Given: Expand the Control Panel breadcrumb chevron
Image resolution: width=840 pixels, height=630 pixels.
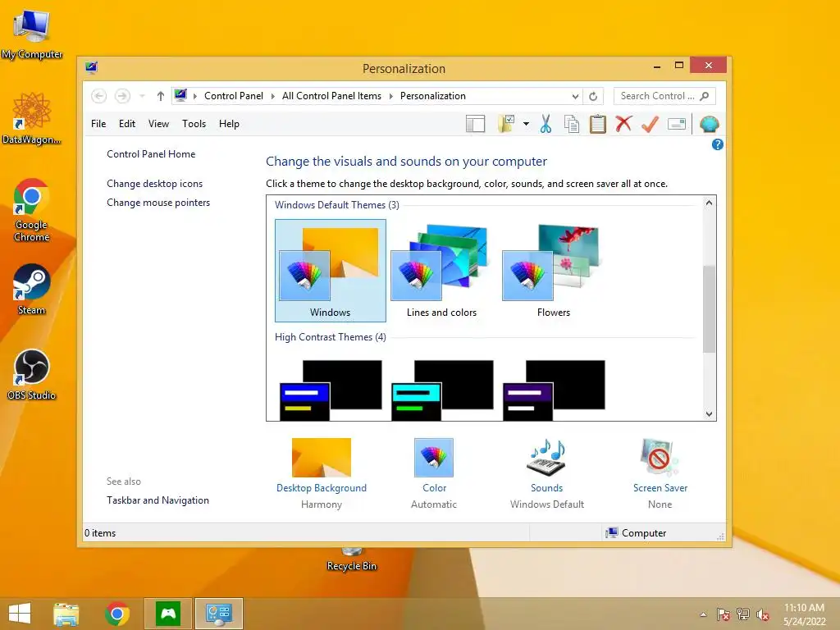Looking at the screenshot, I should click(x=272, y=96).
